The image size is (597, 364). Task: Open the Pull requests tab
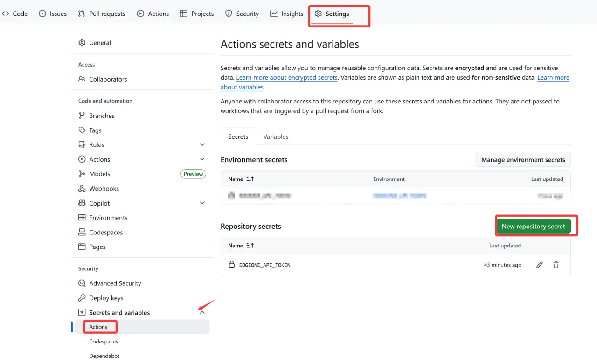pyautogui.click(x=102, y=14)
